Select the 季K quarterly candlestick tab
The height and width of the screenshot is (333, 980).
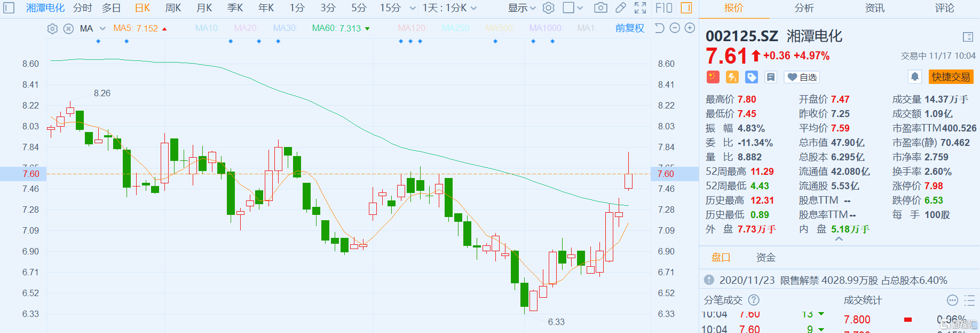pos(235,8)
